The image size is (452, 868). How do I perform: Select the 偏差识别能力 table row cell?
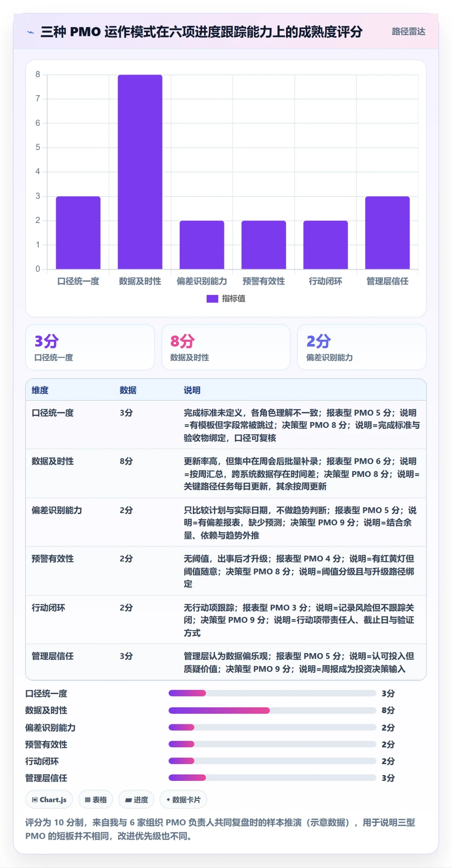(57, 510)
